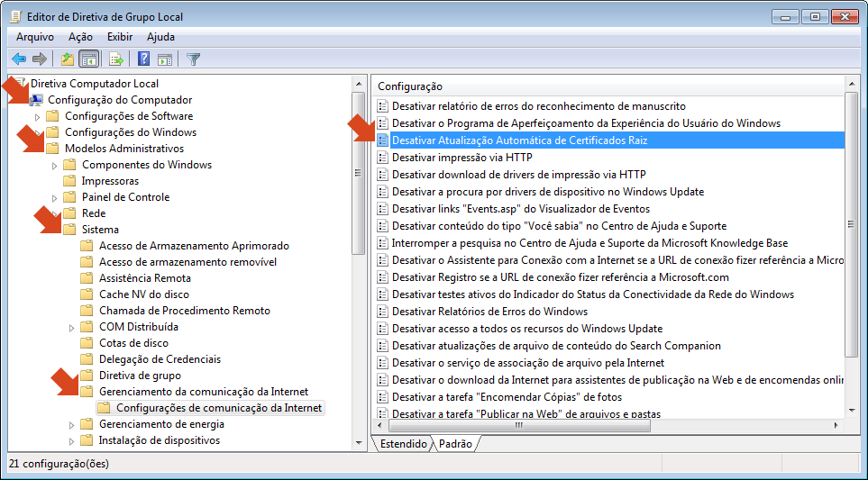Open the Exibir menu
868x480 pixels.
tap(119, 37)
